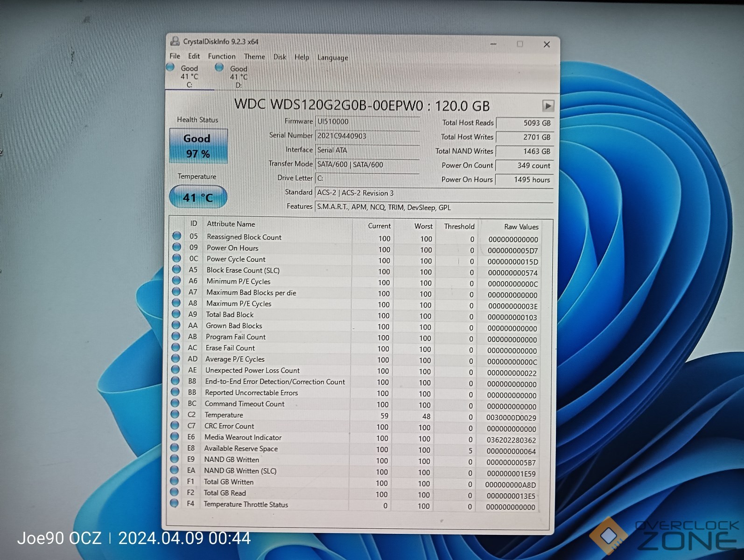Image resolution: width=744 pixels, height=560 pixels.
Task: Click the status dot for Command Timeout Count
Action: point(175,403)
